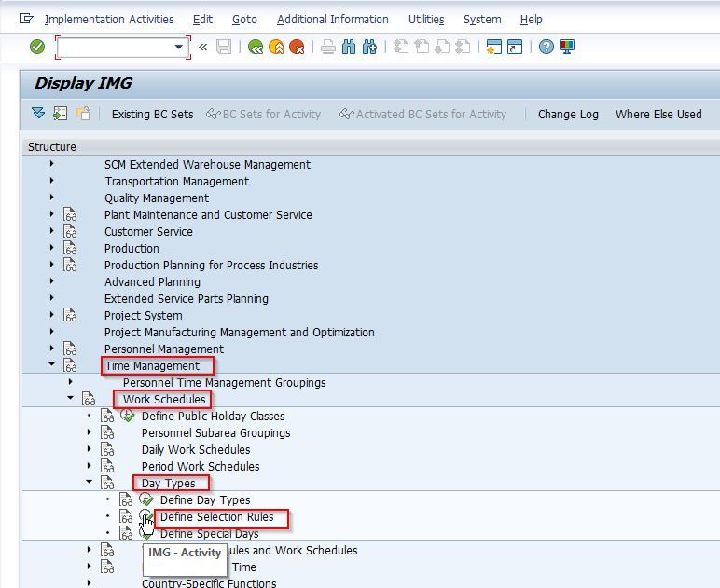Select the Define Selection Rules activity
This screenshot has height=588, width=720.
[x=216, y=517]
